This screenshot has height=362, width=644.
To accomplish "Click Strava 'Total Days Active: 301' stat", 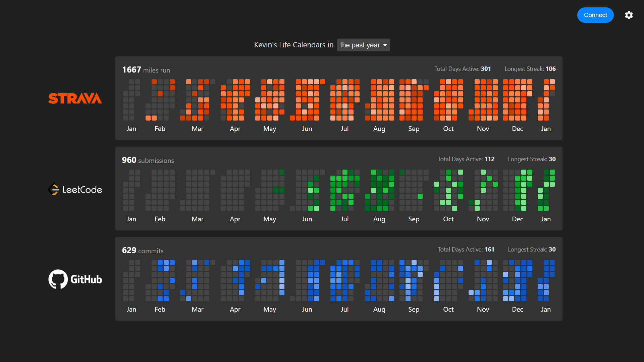I will (463, 69).
